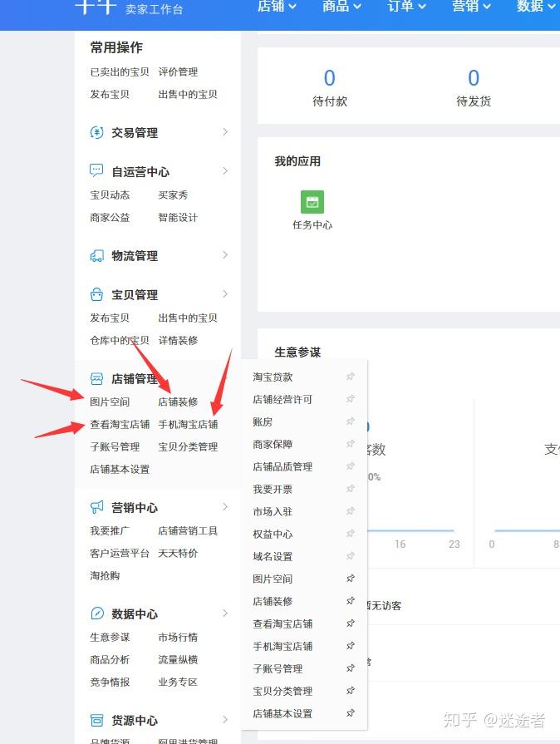Click the 待发货 count of 0
560x744 pixels.
pos(474,78)
